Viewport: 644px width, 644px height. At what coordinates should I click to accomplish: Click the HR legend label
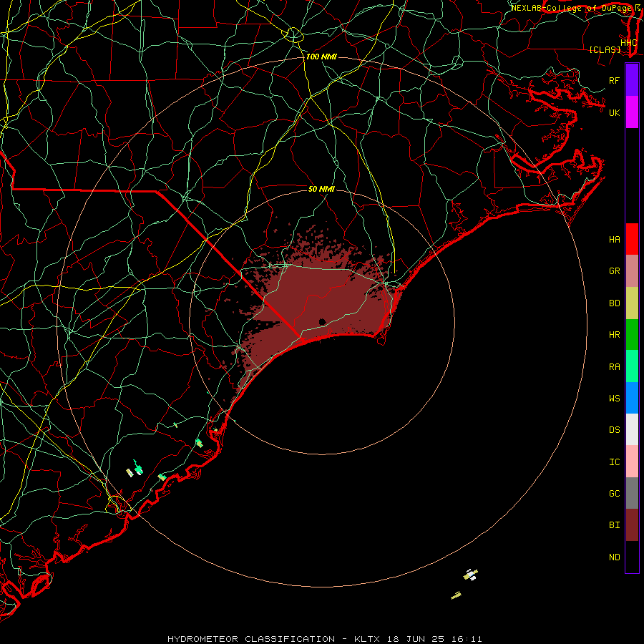coord(614,335)
